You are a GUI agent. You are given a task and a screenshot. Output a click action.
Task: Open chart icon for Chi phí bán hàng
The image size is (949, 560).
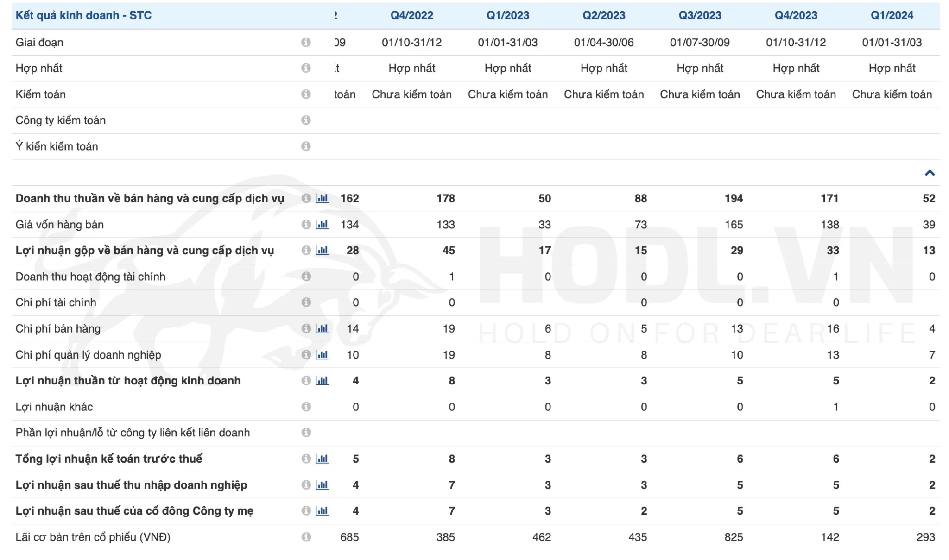coord(322,328)
